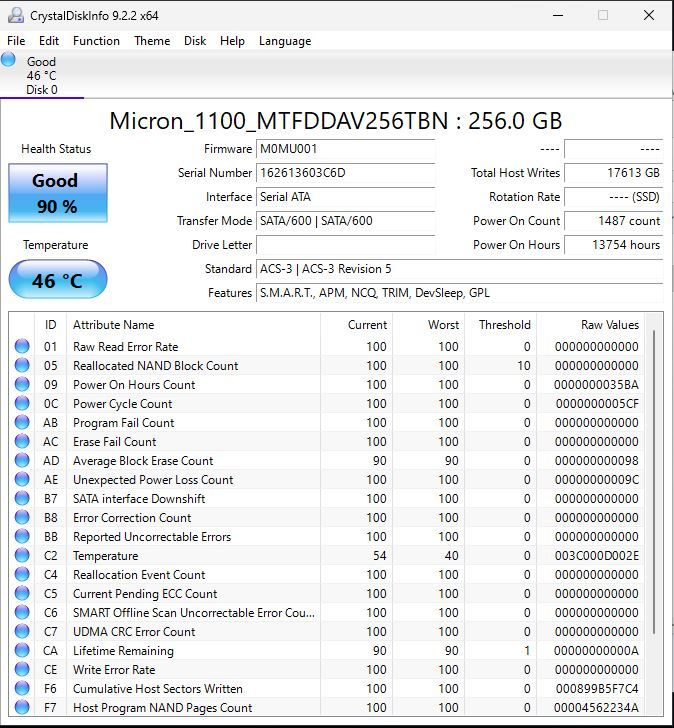Click the status orb for Power On Hours Count
674x728 pixels.
[22, 384]
